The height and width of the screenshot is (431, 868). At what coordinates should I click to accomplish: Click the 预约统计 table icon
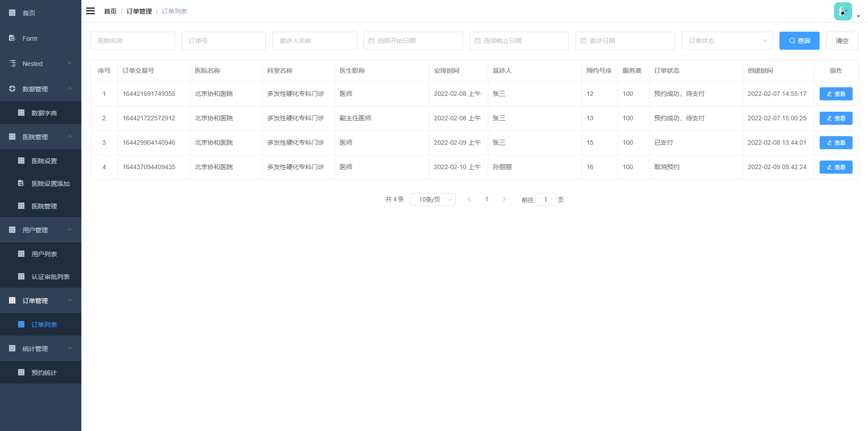21,372
